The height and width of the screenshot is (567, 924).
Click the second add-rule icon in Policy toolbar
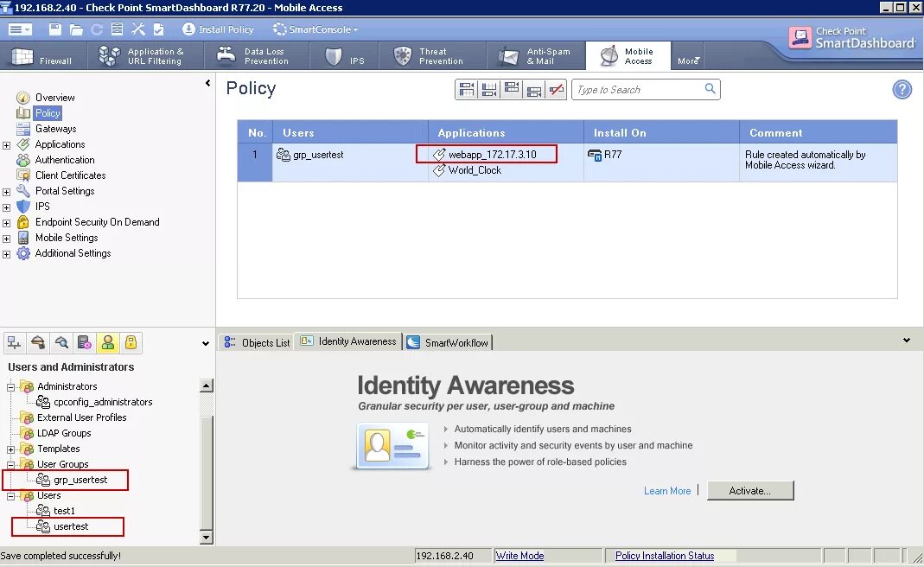point(489,90)
